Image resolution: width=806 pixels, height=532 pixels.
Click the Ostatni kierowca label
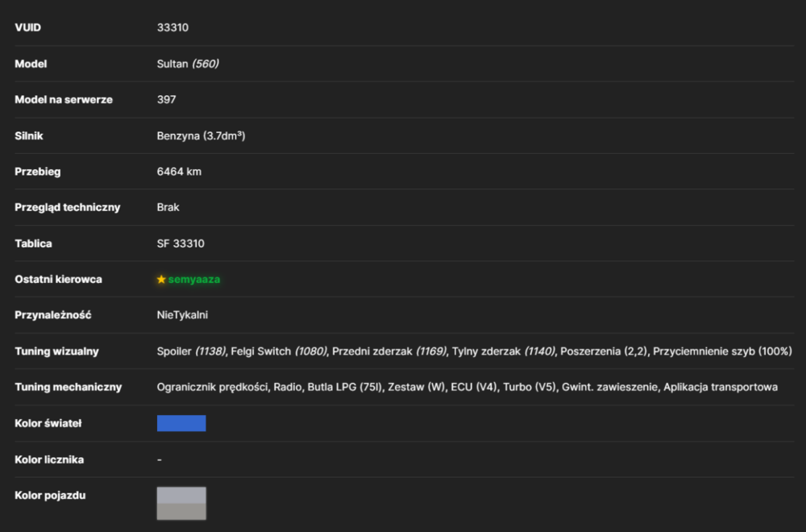58,279
